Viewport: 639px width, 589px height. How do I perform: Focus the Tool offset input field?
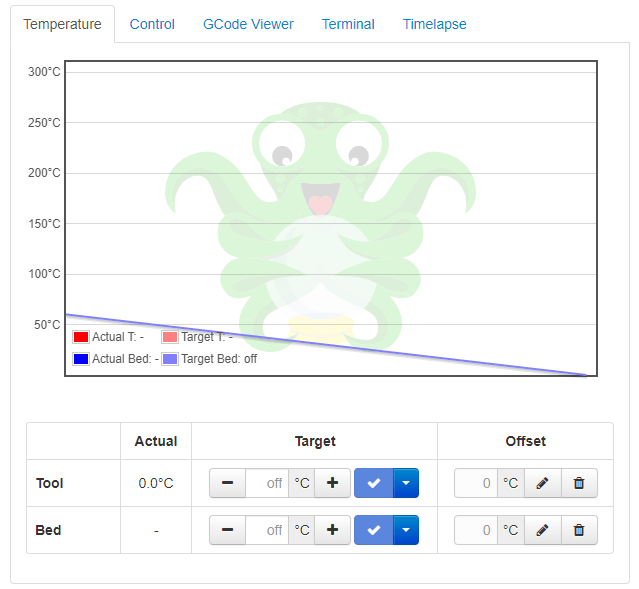[476, 483]
